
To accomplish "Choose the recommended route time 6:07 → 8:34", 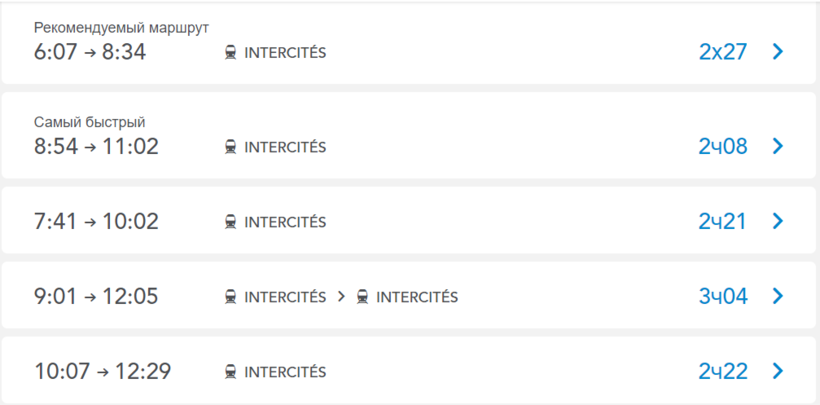I will (x=90, y=52).
